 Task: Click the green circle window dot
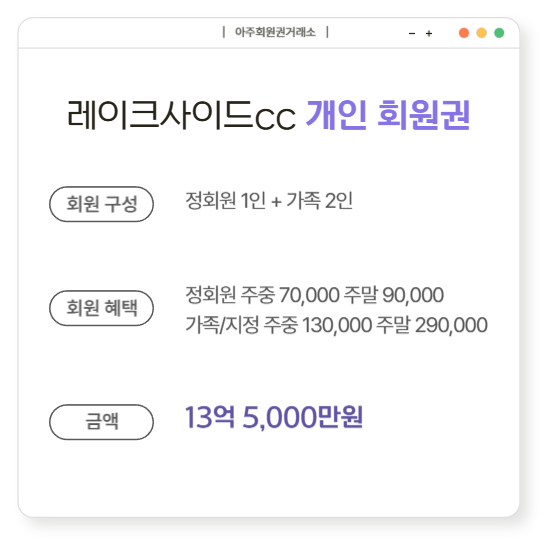(499, 33)
